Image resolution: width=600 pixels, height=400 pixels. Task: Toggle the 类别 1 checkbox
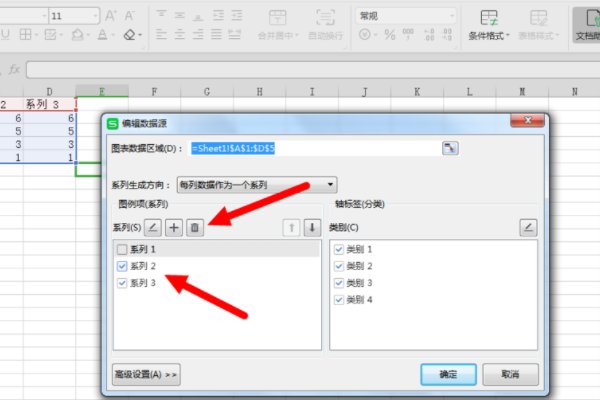339,250
